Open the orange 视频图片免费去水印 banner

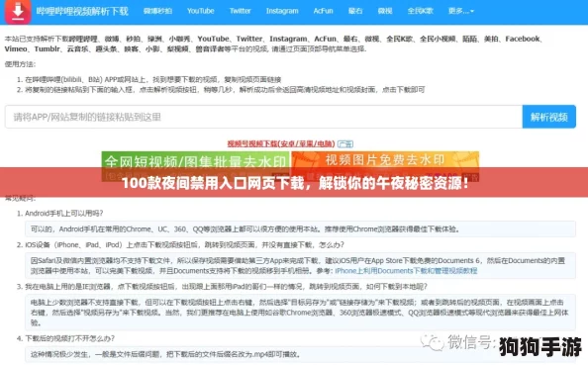click(385, 166)
